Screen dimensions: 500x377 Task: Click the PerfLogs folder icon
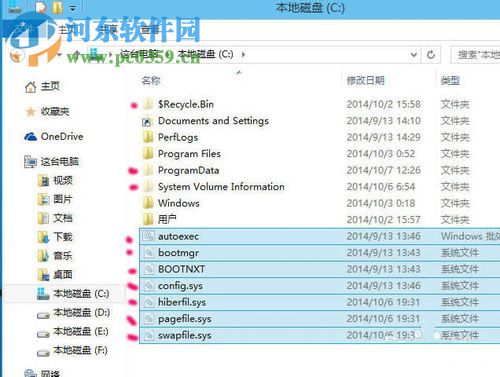point(148,137)
